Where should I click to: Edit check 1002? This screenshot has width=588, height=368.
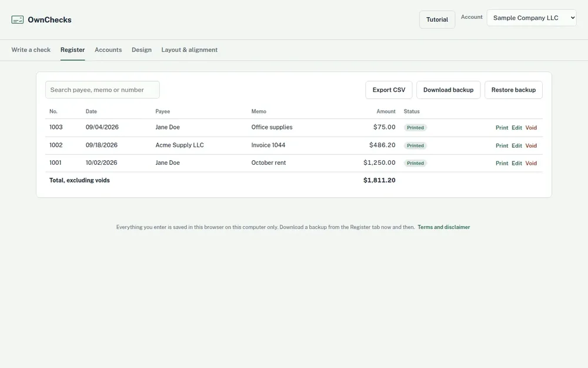coord(517,145)
